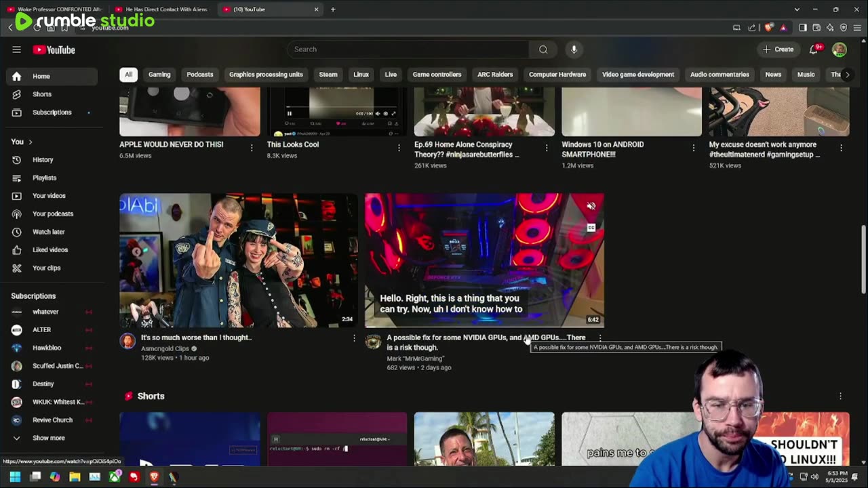Viewport: 868px width, 488px height.
Task: Open Asmongold Clips channel avatar
Action: pos(127,341)
